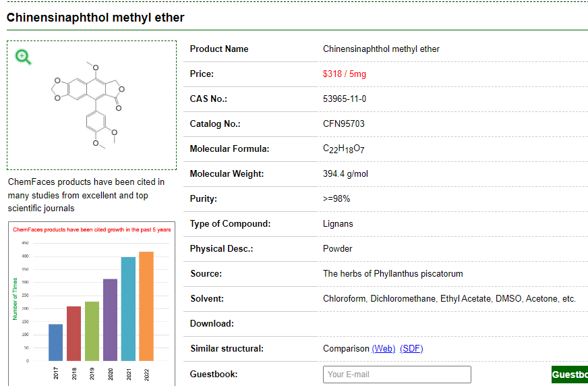Open the (SDF) comparison link

click(411, 349)
